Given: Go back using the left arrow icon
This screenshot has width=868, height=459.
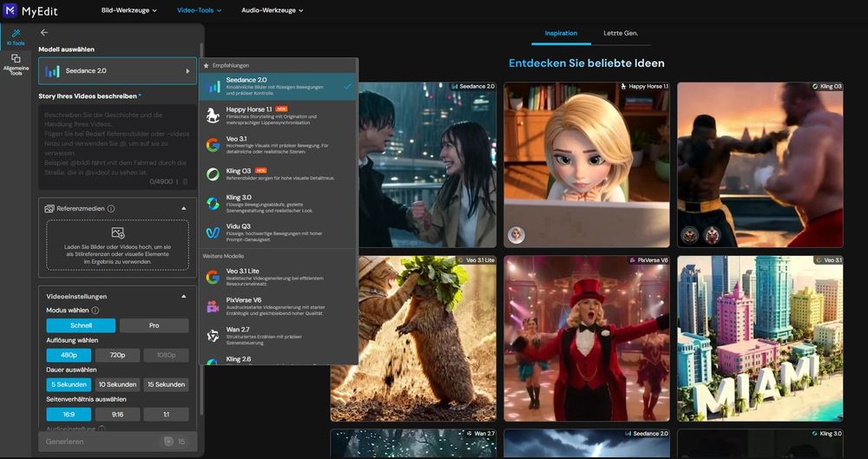Looking at the screenshot, I should point(44,33).
